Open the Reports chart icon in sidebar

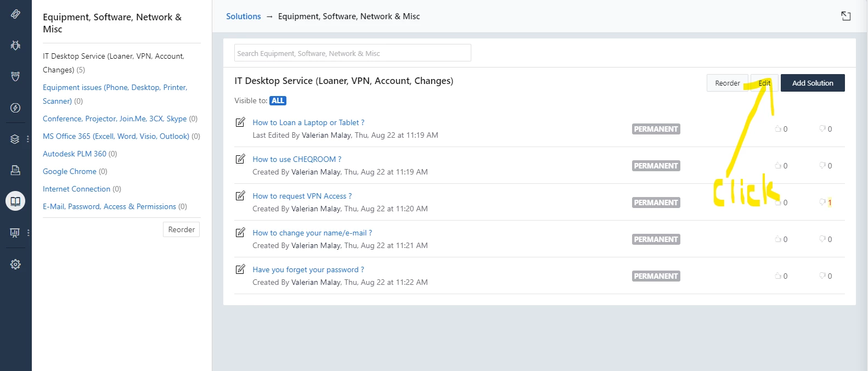pos(15,233)
